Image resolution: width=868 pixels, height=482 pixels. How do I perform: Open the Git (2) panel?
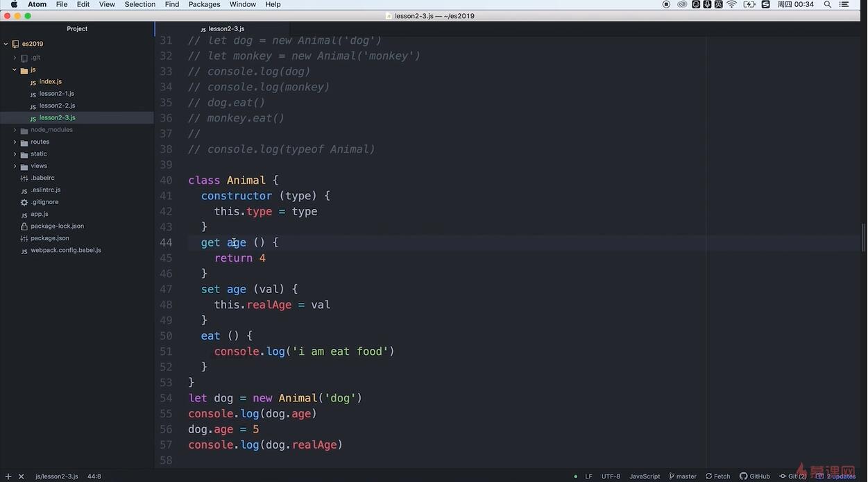tap(793, 476)
